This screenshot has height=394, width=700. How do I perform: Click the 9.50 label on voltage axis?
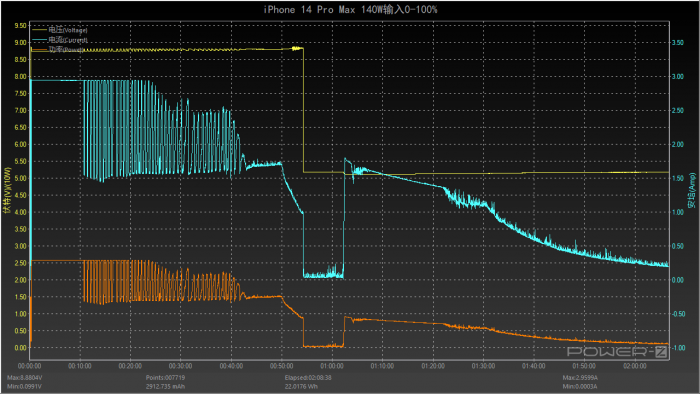pos(21,25)
